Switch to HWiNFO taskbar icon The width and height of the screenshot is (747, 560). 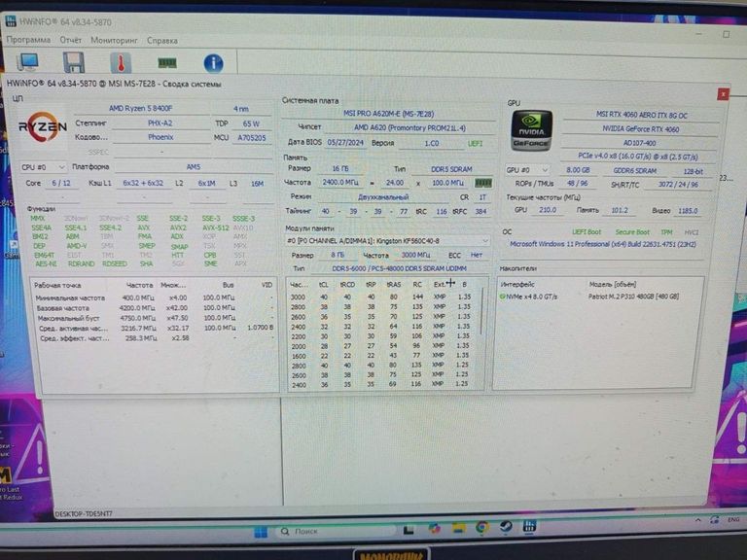tap(529, 526)
